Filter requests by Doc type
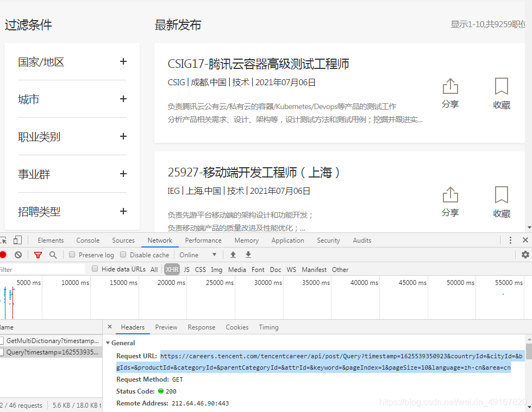The width and height of the screenshot is (532, 412). click(276, 270)
